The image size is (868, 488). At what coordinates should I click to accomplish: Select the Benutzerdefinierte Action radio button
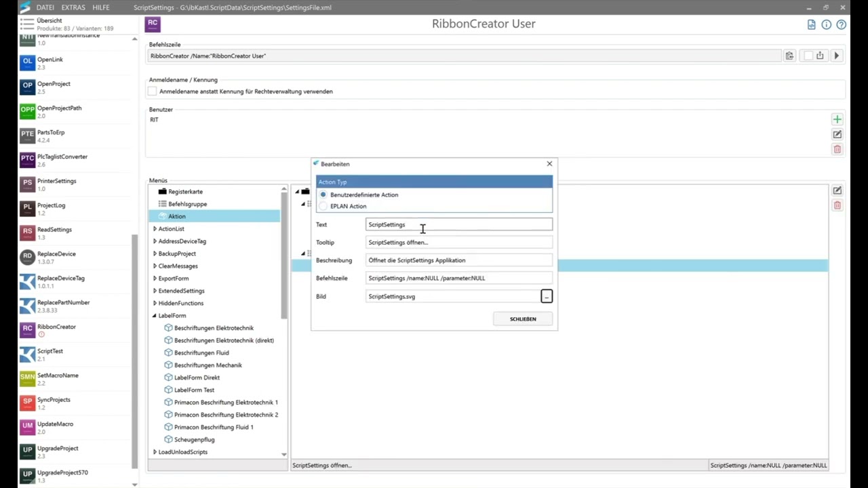tap(323, 195)
